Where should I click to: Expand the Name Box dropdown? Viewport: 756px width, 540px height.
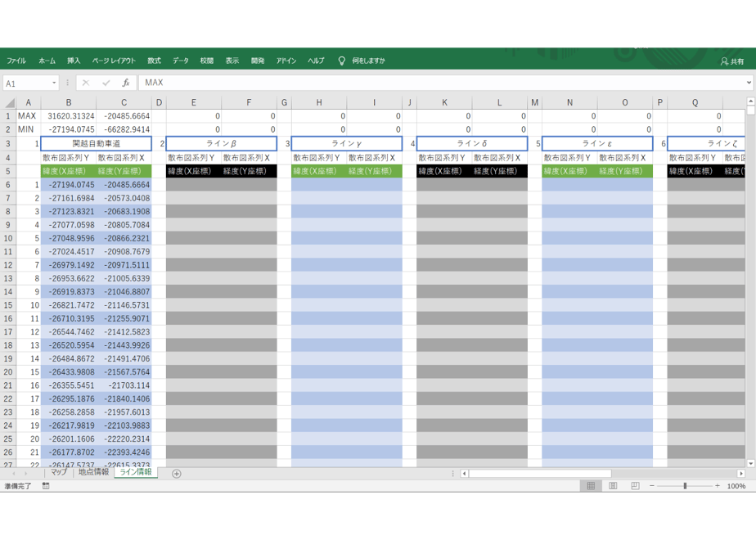coord(54,83)
